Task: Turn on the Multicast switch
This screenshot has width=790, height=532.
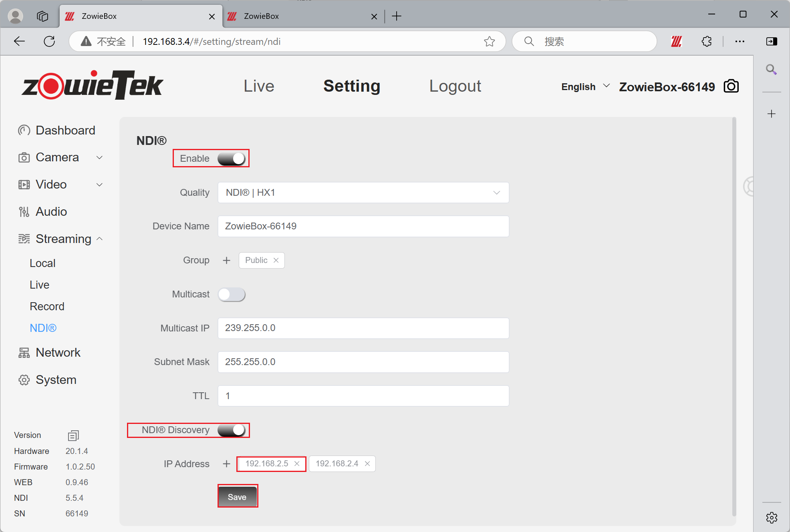Action: pos(232,295)
